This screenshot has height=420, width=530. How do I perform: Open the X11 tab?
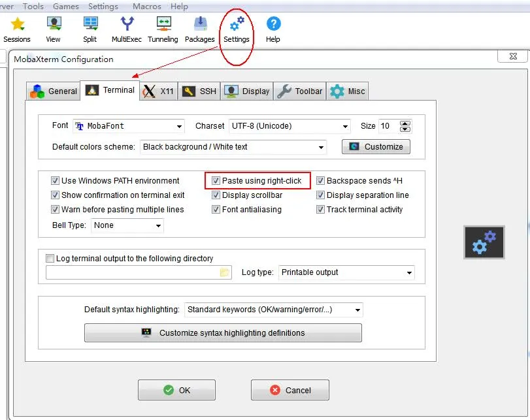point(159,91)
